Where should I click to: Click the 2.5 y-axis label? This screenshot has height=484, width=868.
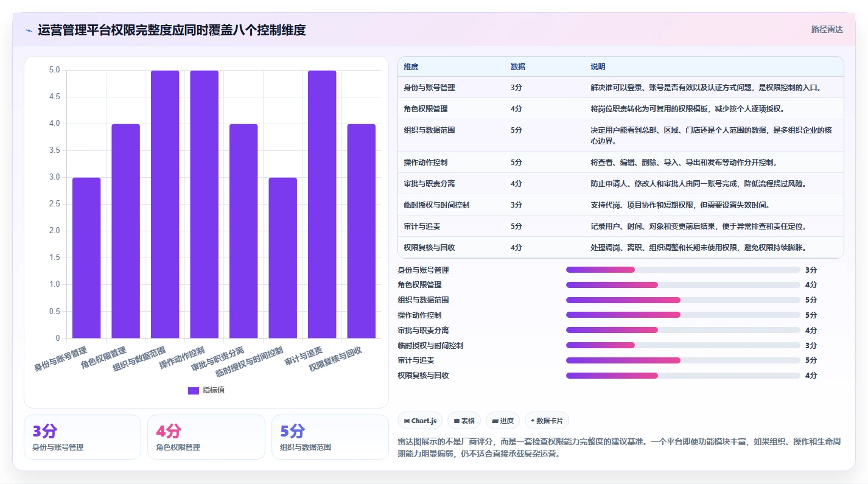tap(54, 204)
